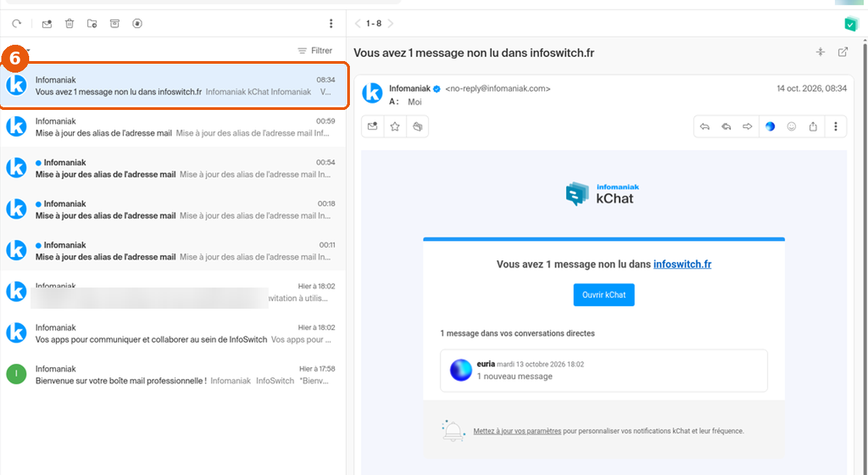The width and height of the screenshot is (868, 475).
Task: Click sender address no-reply@infomaniak.com
Action: point(498,88)
